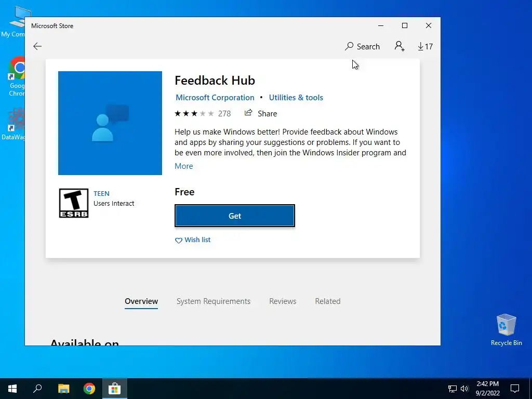Select the Overview tab
The height and width of the screenshot is (399, 532).
click(x=141, y=301)
